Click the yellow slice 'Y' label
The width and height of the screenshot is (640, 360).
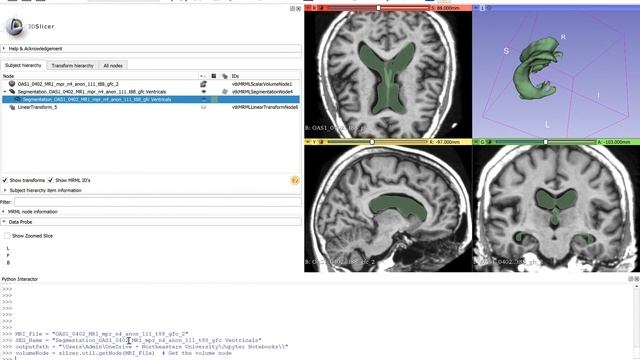(314, 142)
